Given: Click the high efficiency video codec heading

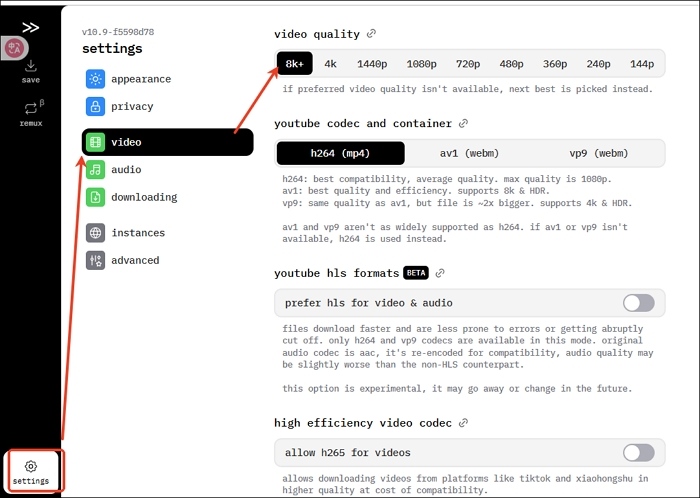Looking at the screenshot, I should click(363, 423).
